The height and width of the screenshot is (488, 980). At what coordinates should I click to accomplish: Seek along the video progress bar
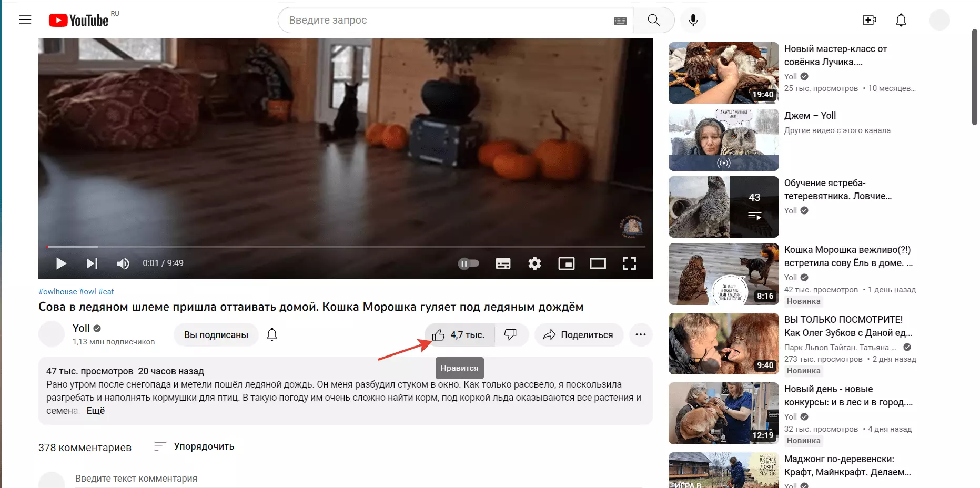(346, 246)
